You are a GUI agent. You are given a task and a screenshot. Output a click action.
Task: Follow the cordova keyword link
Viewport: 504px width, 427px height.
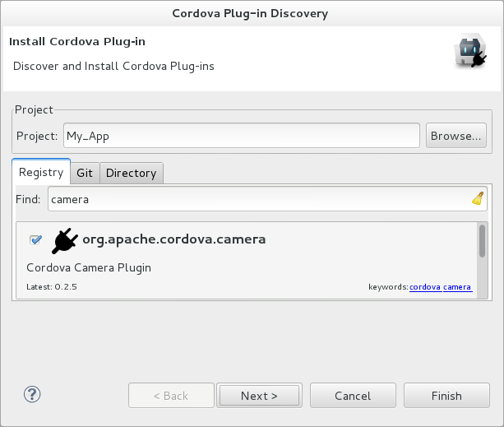click(425, 287)
